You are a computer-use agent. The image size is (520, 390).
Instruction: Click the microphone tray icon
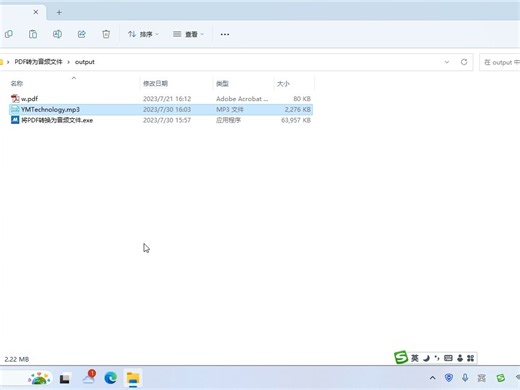point(465,378)
